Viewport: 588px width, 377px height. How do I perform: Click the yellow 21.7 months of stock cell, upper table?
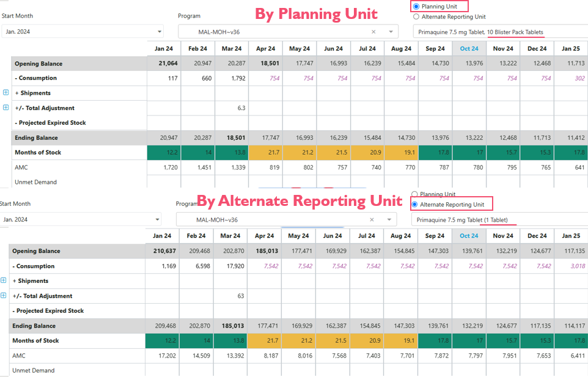(266, 153)
